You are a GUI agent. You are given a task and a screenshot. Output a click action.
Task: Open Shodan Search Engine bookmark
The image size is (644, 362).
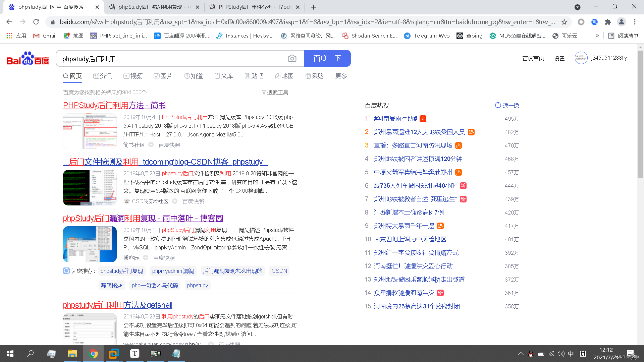pos(369,36)
